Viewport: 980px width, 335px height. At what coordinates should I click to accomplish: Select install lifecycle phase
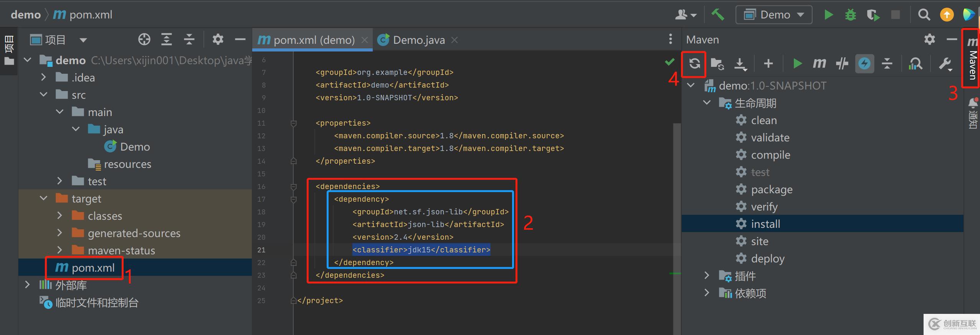pos(758,224)
